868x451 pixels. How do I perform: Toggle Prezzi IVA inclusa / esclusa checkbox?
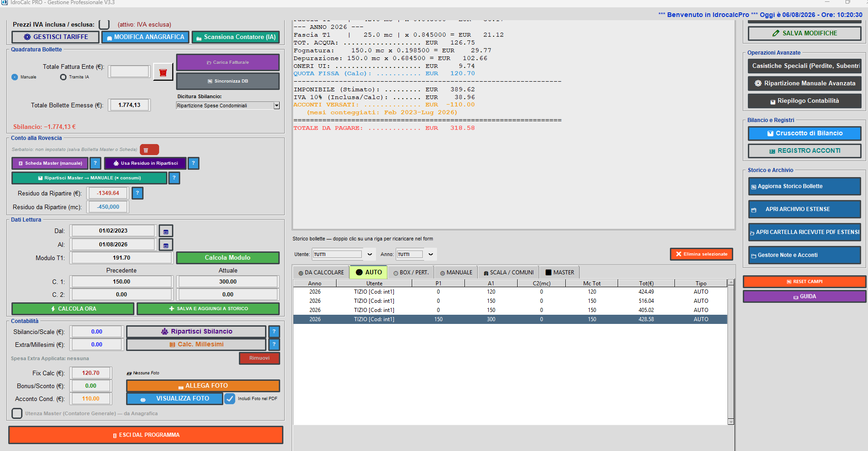(x=104, y=24)
